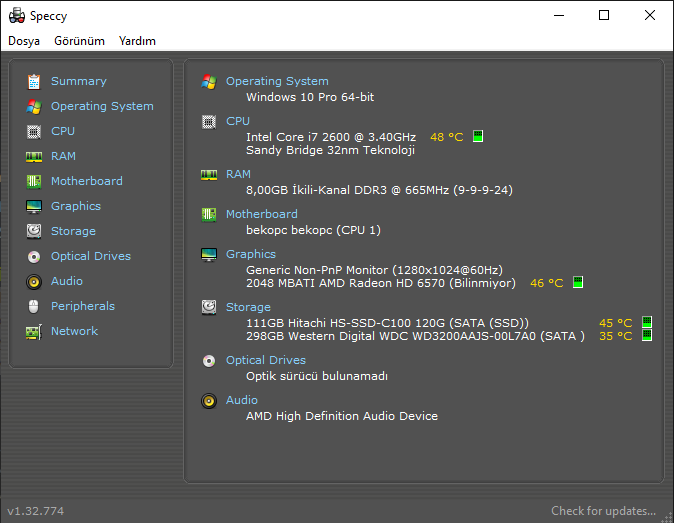
Task: Click the RAM module icon in sidebar
Action: pos(34,156)
